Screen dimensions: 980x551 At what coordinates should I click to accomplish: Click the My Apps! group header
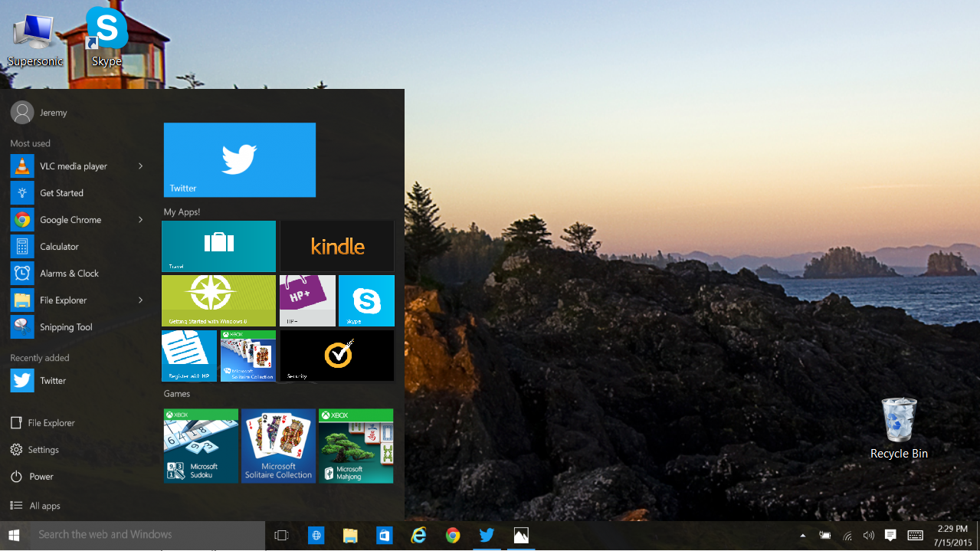(182, 212)
